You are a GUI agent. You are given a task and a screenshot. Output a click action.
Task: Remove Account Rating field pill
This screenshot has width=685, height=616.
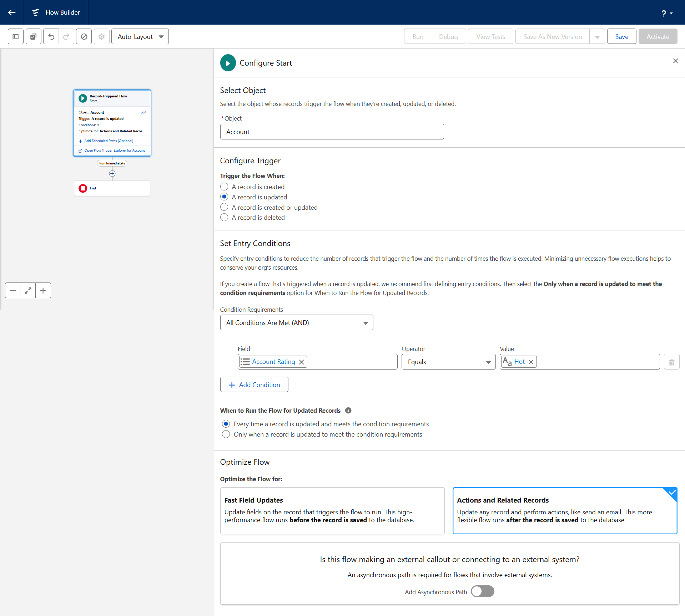(x=302, y=362)
